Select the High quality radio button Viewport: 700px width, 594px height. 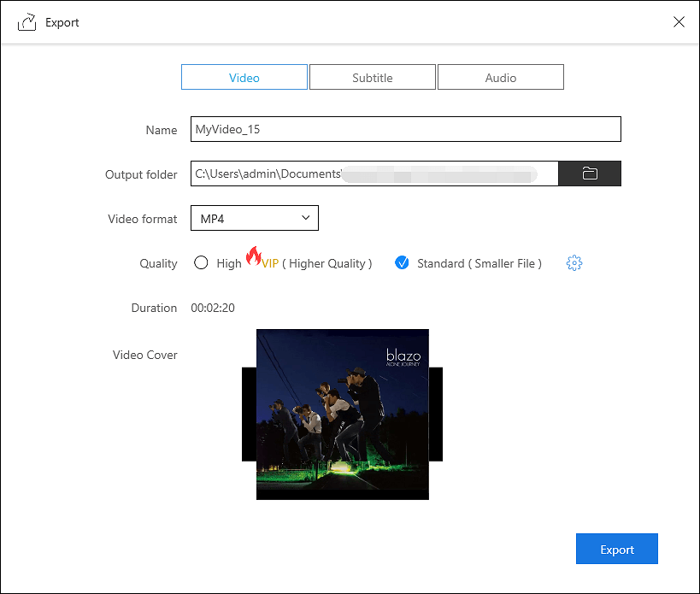coord(201,263)
